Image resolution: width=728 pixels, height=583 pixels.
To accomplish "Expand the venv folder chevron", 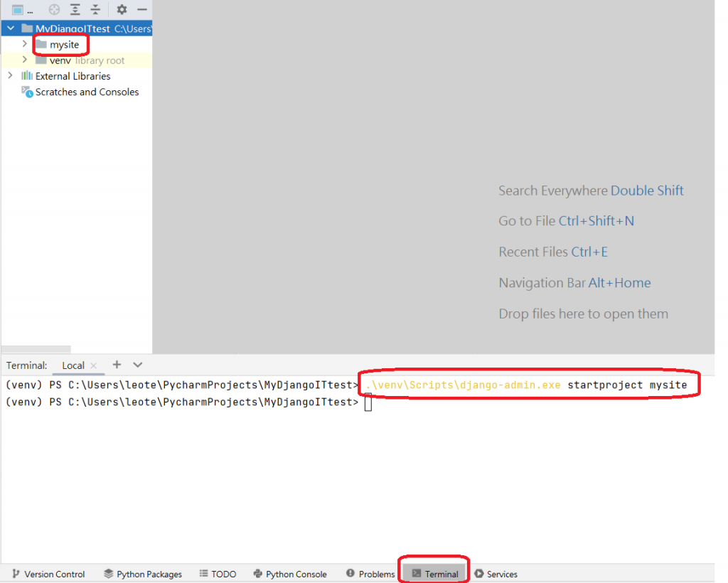I will pyautogui.click(x=25, y=60).
